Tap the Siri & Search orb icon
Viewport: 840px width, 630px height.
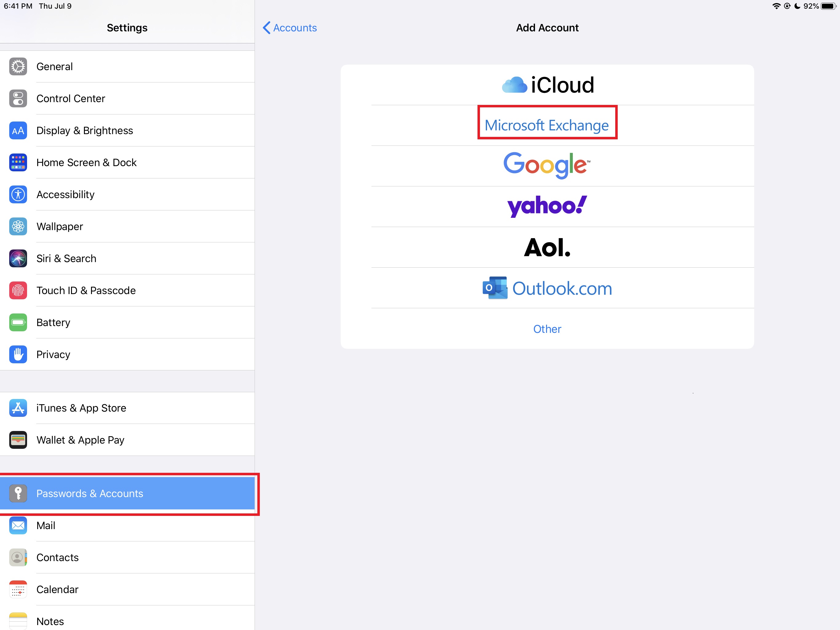tap(18, 258)
